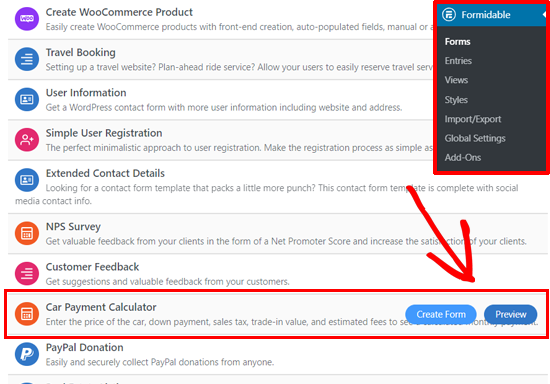Open the Add-Ons menu entry
The width and height of the screenshot is (550, 384).
click(x=463, y=158)
